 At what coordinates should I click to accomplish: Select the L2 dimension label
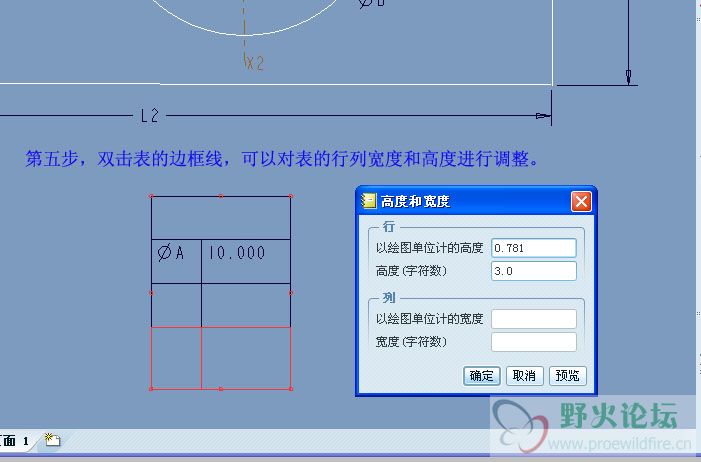click(149, 116)
